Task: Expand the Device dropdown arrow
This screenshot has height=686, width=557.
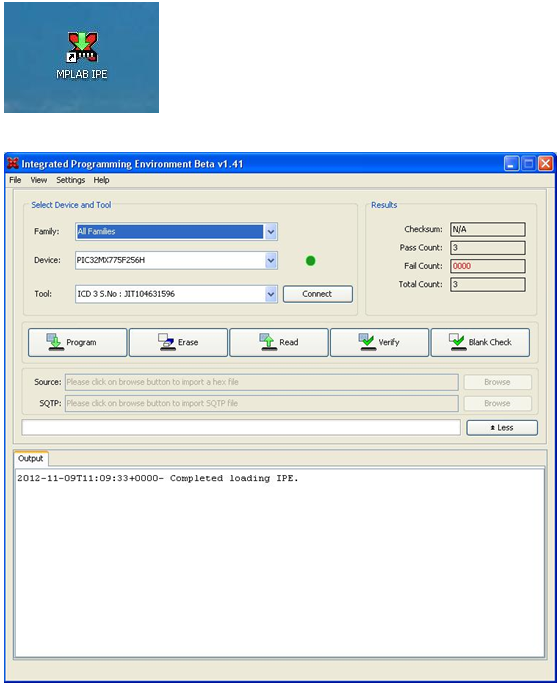Action: (x=271, y=260)
